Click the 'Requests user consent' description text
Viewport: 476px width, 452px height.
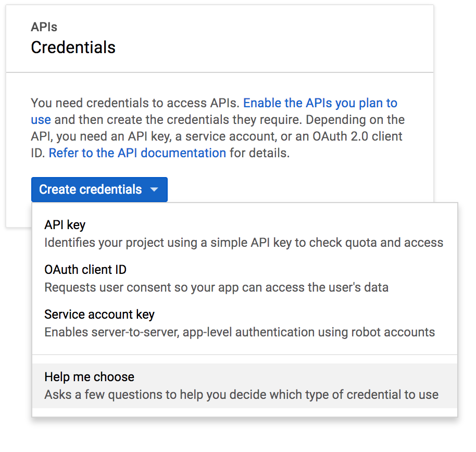tap(216, 287)
